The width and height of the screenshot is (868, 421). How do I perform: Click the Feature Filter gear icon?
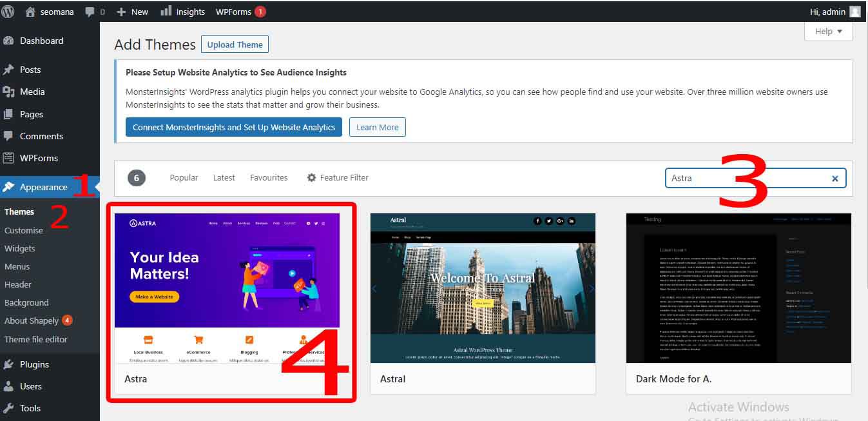pyautogui.click(x=312, y=177)
